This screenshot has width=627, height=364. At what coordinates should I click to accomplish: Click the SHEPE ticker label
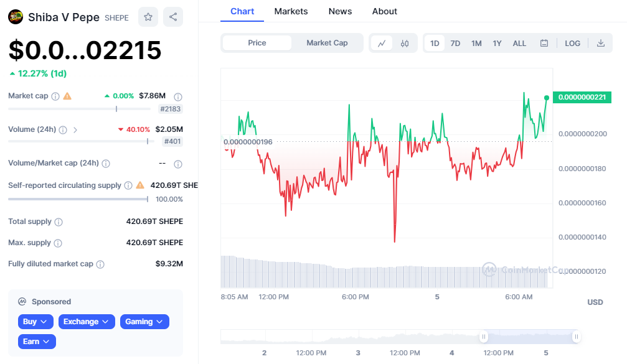(x=117, y=18)
